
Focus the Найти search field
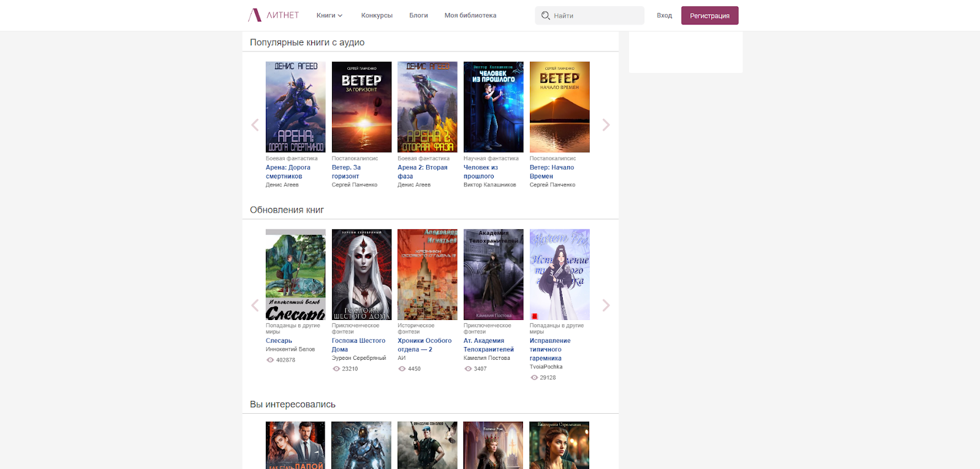(589, 15)
